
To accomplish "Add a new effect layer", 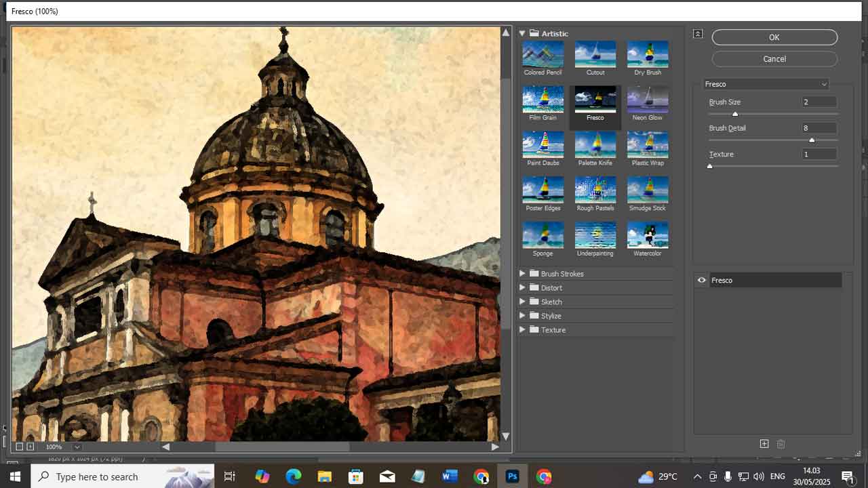I will pos(764,444).
